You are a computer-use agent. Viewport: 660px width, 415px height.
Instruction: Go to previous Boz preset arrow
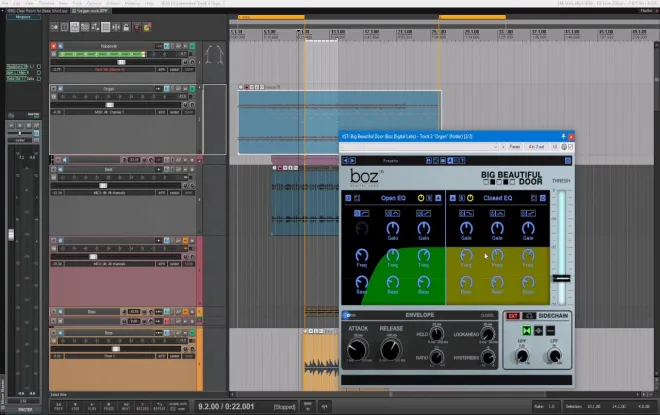point(346,161)
